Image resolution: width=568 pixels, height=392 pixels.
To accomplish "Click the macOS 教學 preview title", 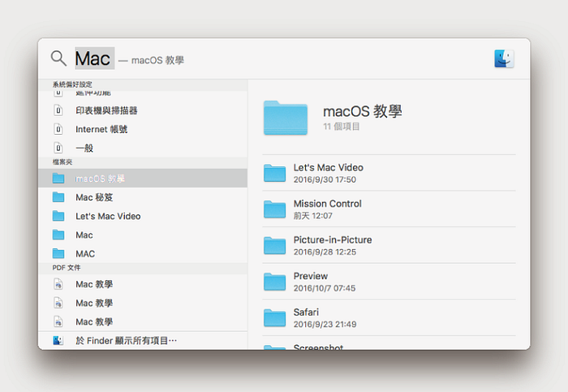I will click(362, 111).
